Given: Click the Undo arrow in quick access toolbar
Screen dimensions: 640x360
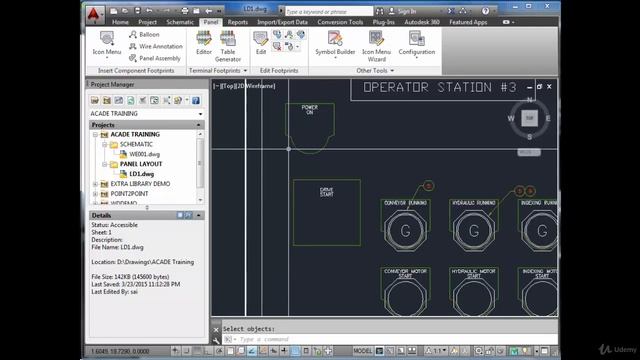Looking at the screenshot, I should tap(149, 11).
